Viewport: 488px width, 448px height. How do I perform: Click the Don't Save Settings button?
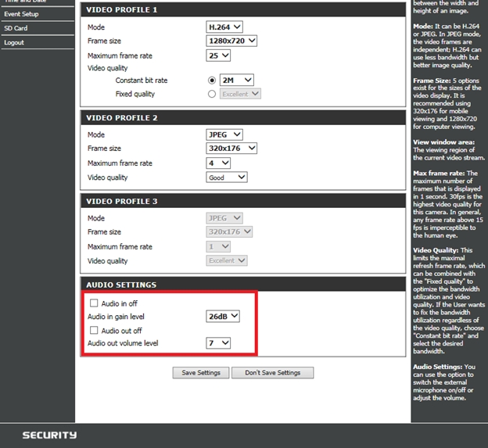tap(272, 373)
